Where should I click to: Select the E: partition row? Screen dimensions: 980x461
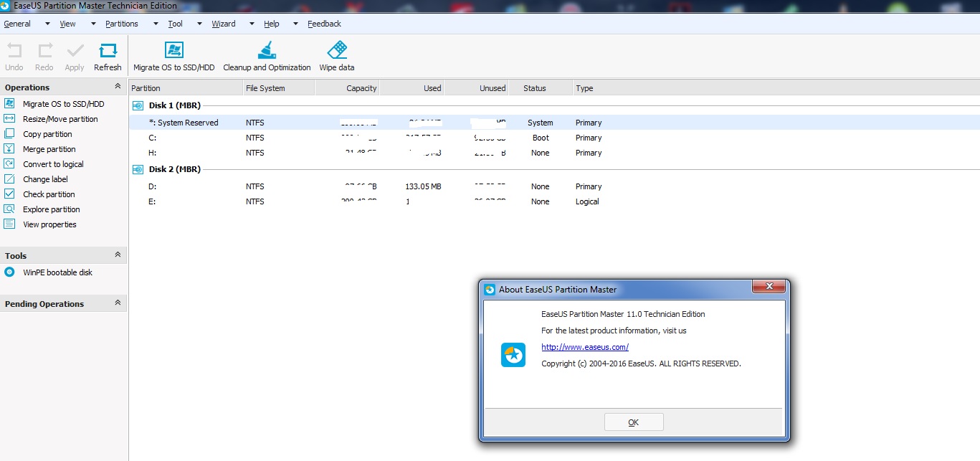[554, 201]
